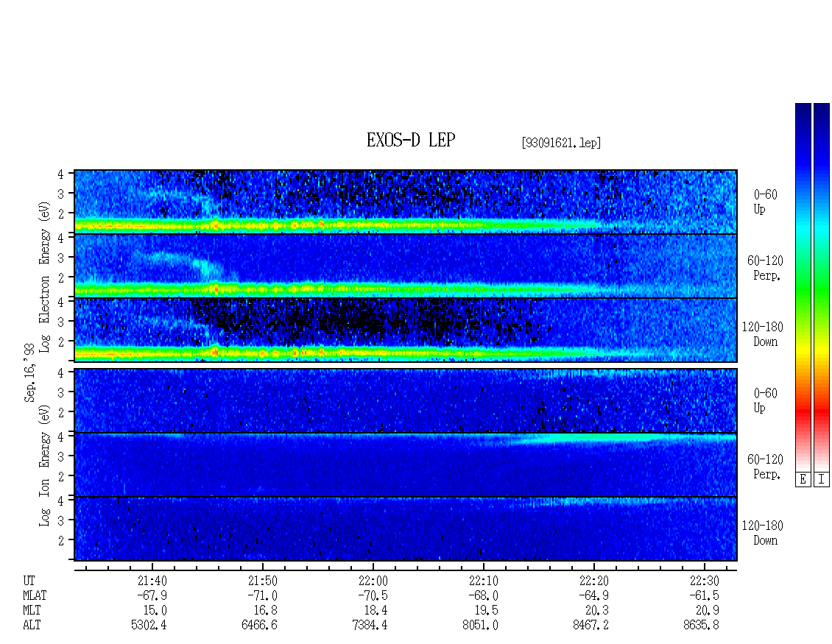Click the ion 120-180 Down label
This screenshot has height=644, width=832.
(763, 533)
